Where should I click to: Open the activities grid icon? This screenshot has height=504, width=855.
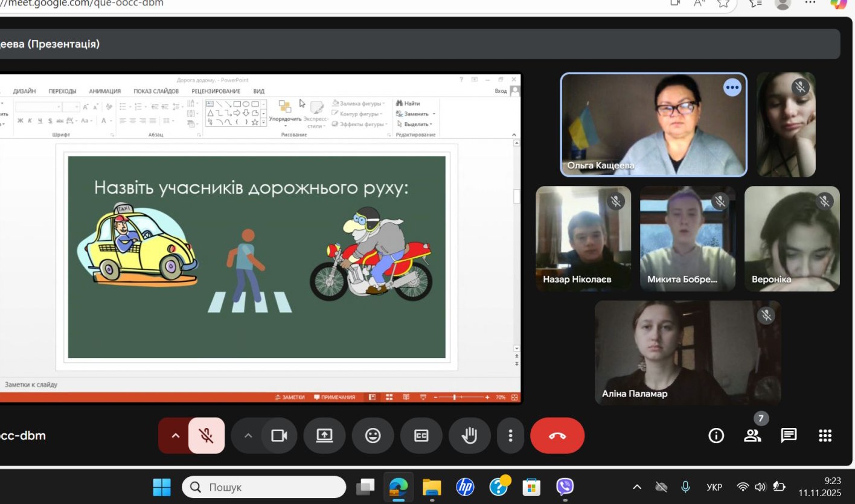[x=825, y=435]
